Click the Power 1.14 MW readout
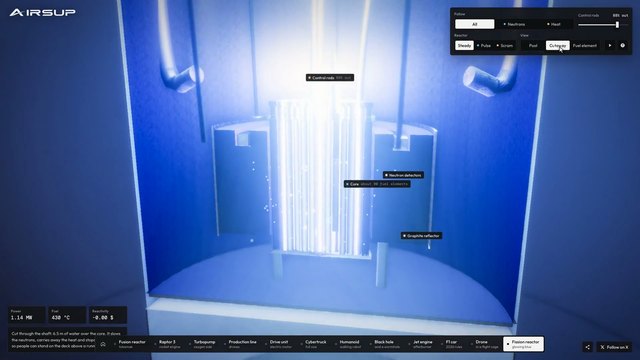The height and width of the screenshot is (360, 640). click(x=27, y=315)
